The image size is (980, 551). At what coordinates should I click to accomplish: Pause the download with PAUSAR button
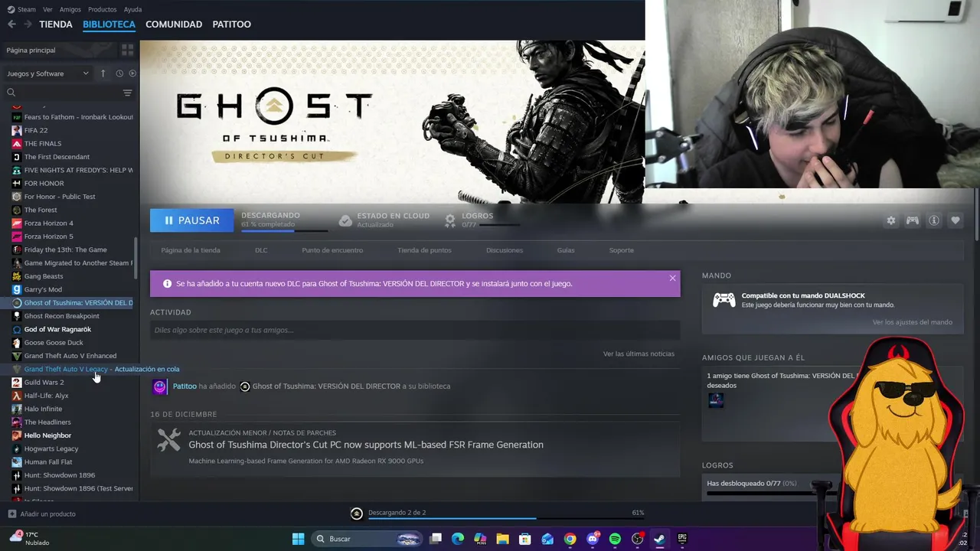tap(191, 220)
